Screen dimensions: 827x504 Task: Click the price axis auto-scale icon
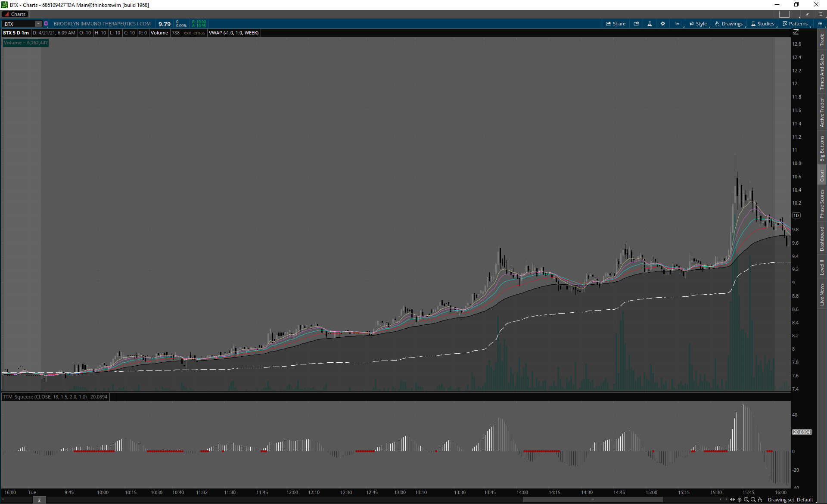796,32
